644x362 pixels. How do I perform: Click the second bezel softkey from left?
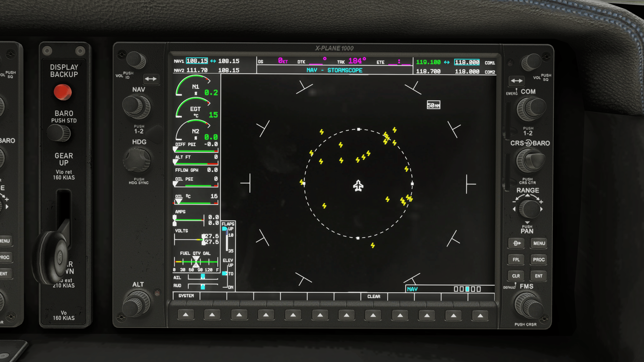tap(212, 315)
